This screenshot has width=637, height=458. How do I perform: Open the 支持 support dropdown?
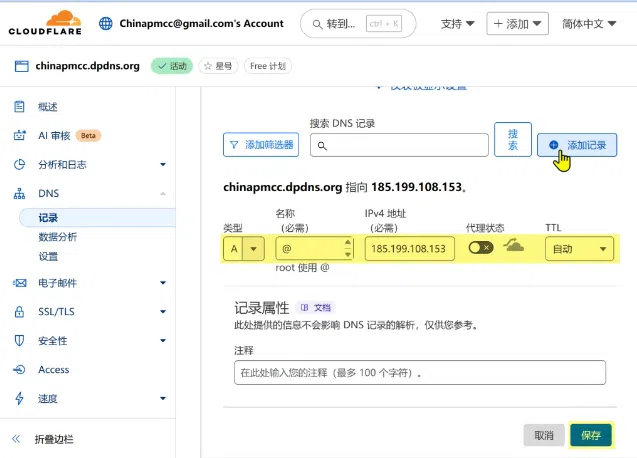coord(458,24)
